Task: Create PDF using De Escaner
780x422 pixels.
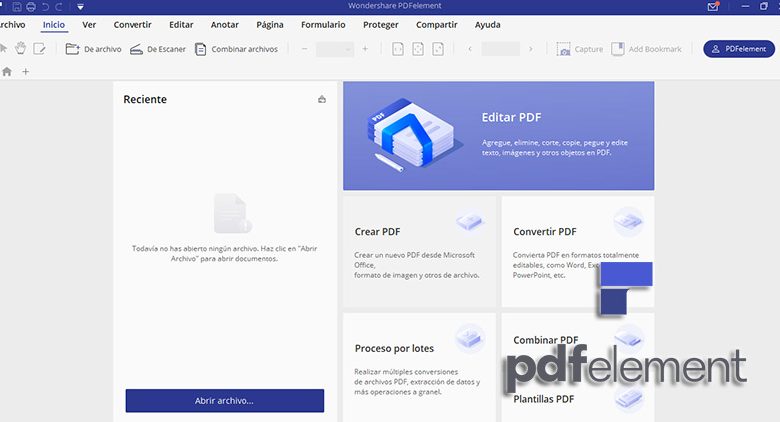Action: [157, 49]
